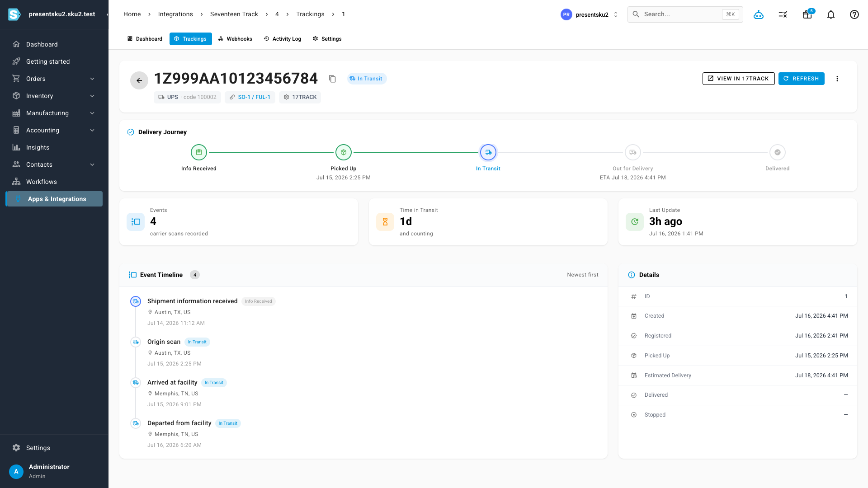Open Workflows in the sidebar
The width and height of the screenshot is (868, 488).
coord(54,182)
